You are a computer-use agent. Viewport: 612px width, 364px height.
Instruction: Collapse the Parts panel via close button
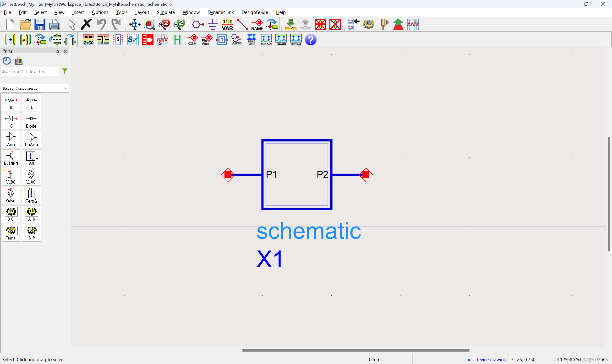65,51
